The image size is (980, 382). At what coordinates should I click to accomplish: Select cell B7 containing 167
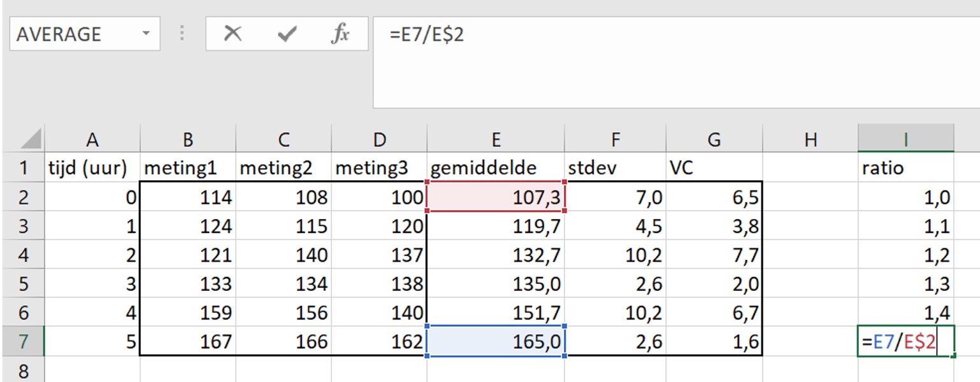point(187,342)
